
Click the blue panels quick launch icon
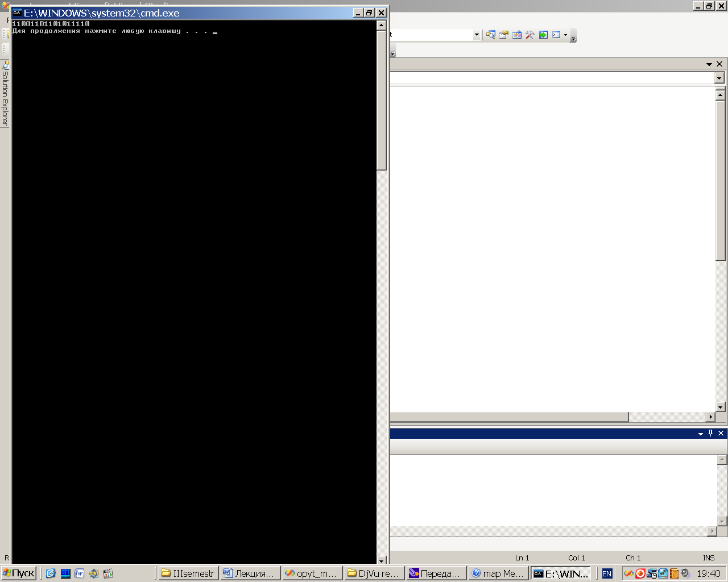click(65, 573)
